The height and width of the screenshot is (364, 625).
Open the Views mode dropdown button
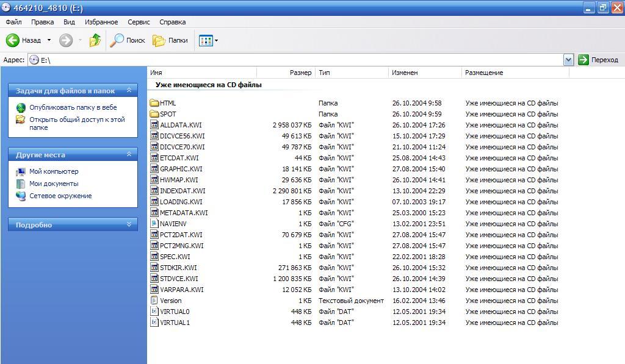(x=208, y=40)
